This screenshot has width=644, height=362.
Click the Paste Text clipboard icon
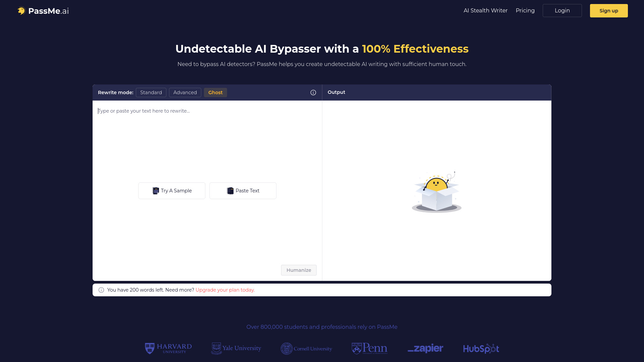[230, 190]
